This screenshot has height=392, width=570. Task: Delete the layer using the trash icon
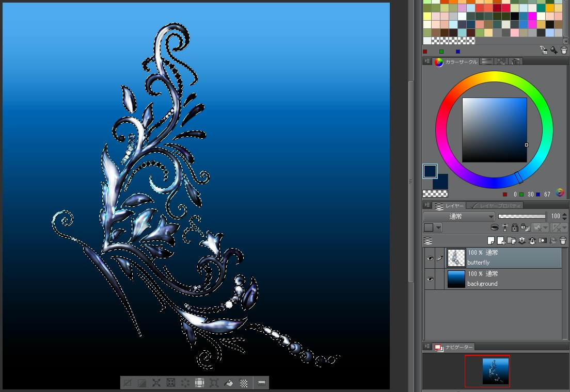coord(563,240)
